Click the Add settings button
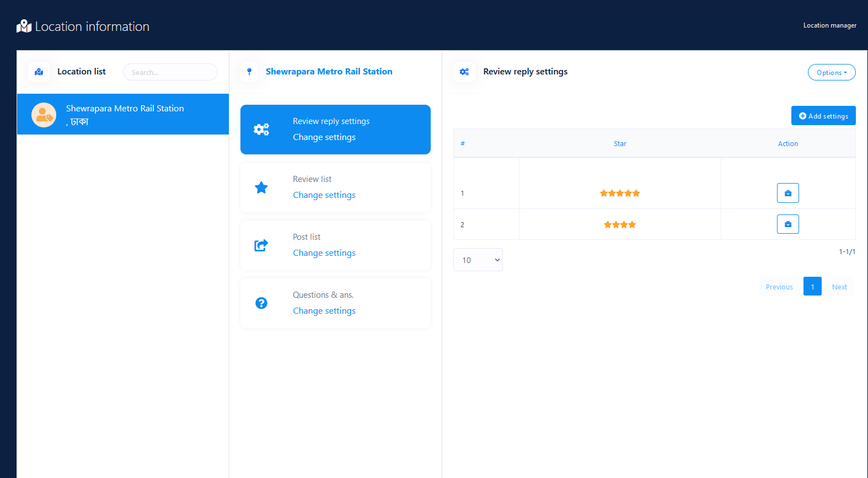This screenshot has width=868, height=478. (823, 116)
